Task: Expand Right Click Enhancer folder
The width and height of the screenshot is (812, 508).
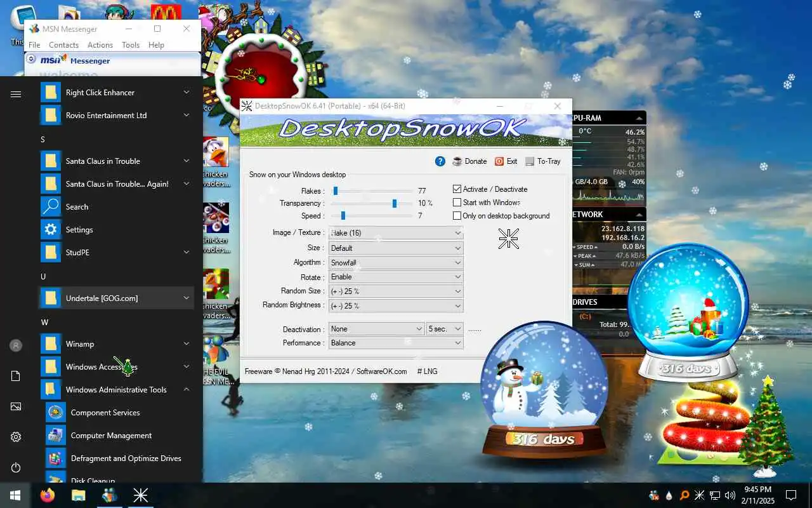Action: click(x=116, y=93)
